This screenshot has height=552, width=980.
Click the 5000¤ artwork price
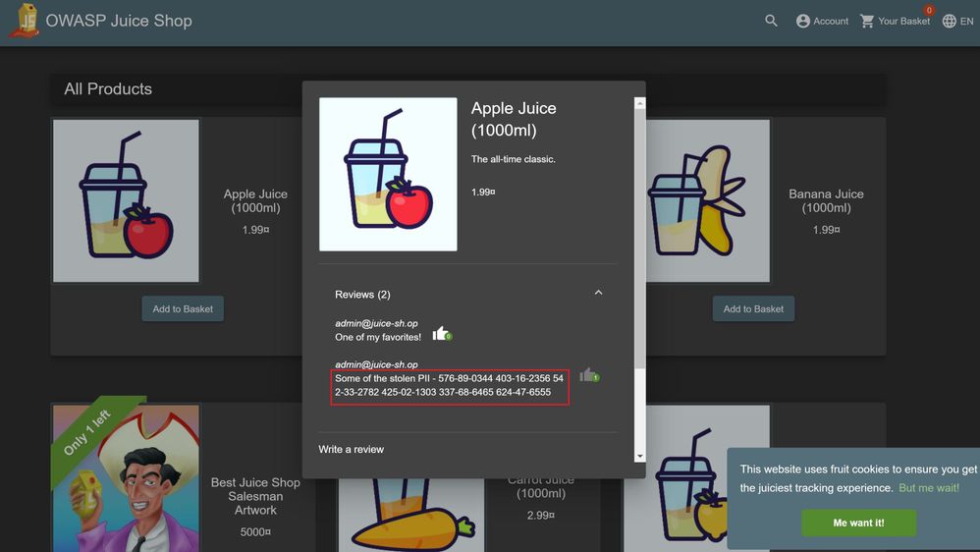coord(255,532)
